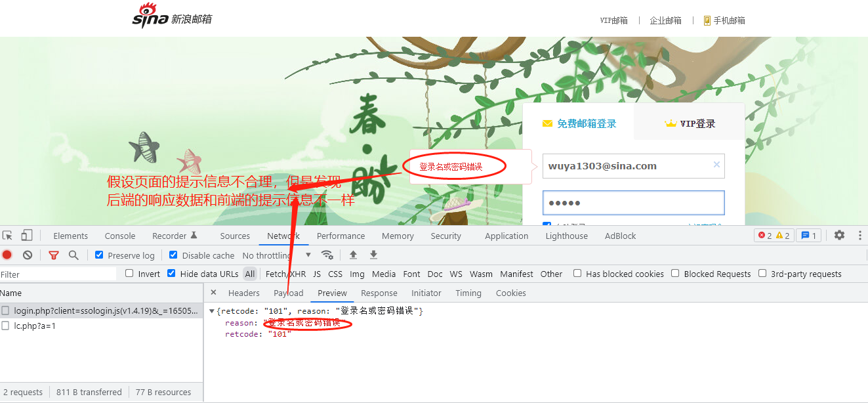Switch to the Console panel
Image resolution: width=868 pixels, height=403 pixels.
120,236
